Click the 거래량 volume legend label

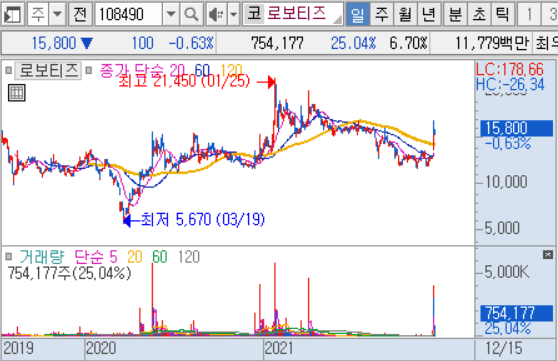[x=41, y=256]
